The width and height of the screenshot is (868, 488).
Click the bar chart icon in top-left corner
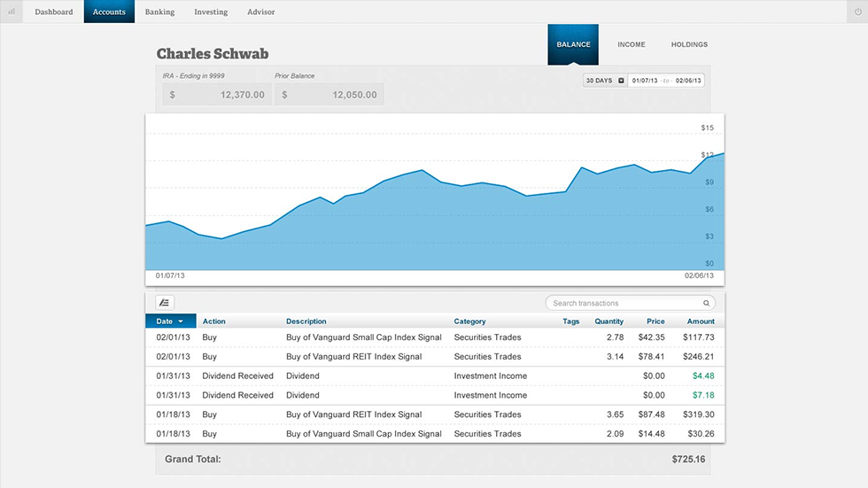pos(11,12)
